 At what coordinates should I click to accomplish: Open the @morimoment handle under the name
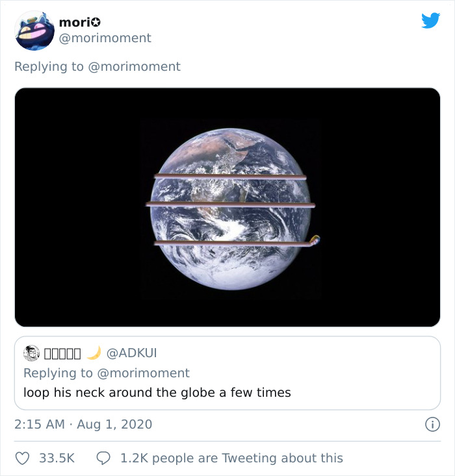pos(105,38)
